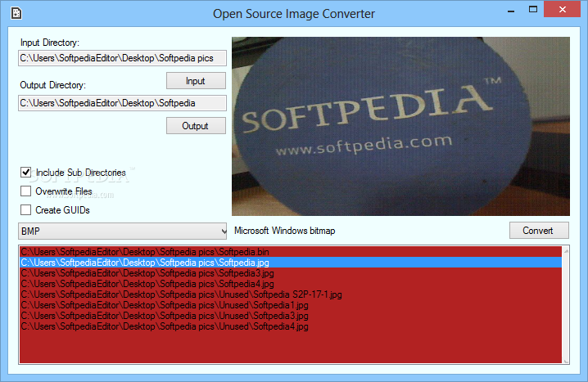Click the Input browse button

pos(196,81)
